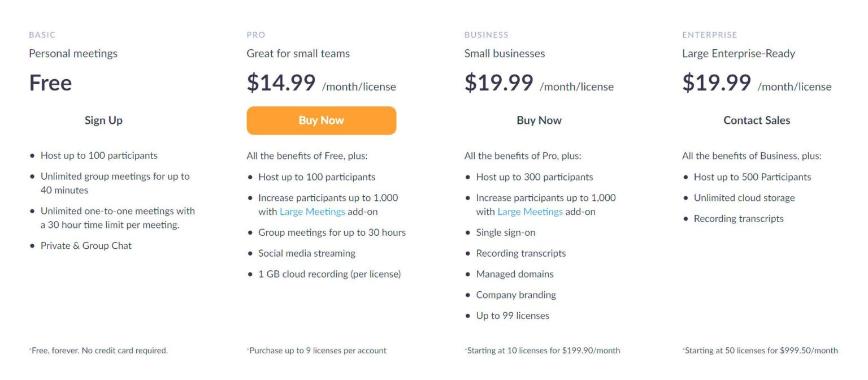Click the Personal meetings subtitle
Screen dimensions: 868x380
click(73, 53)
